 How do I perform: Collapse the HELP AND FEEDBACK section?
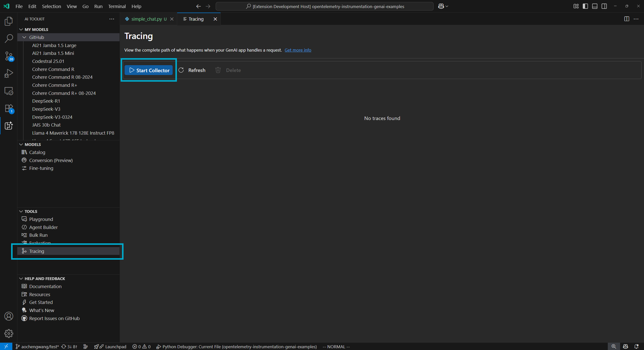(x=21, y=279)
